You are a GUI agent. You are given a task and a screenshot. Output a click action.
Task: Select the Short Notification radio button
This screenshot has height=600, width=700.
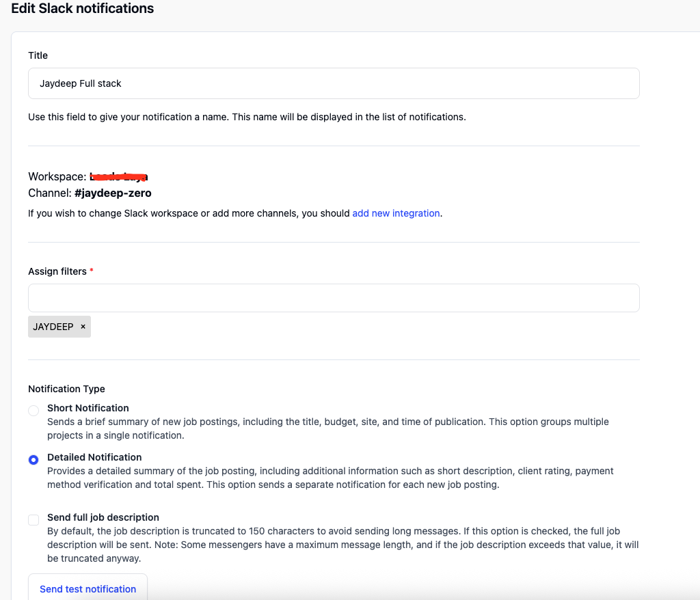click(x=33, y=411)
